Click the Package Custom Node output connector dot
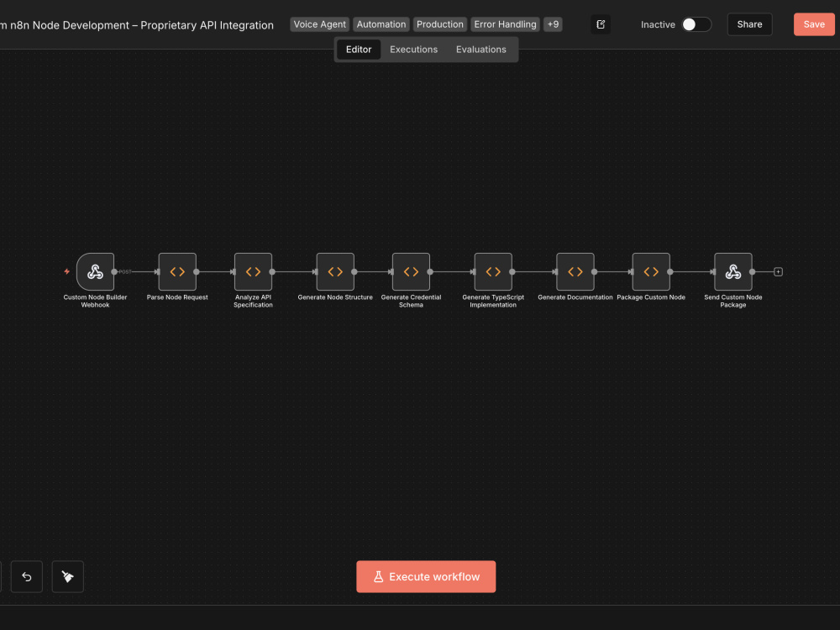The width and height of the screenshot is (840, 630). point(669,271)
